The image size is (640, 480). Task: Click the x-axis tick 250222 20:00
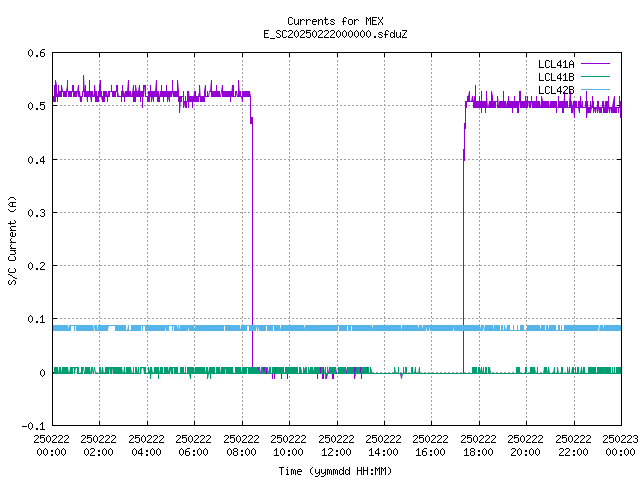point(525,445)
